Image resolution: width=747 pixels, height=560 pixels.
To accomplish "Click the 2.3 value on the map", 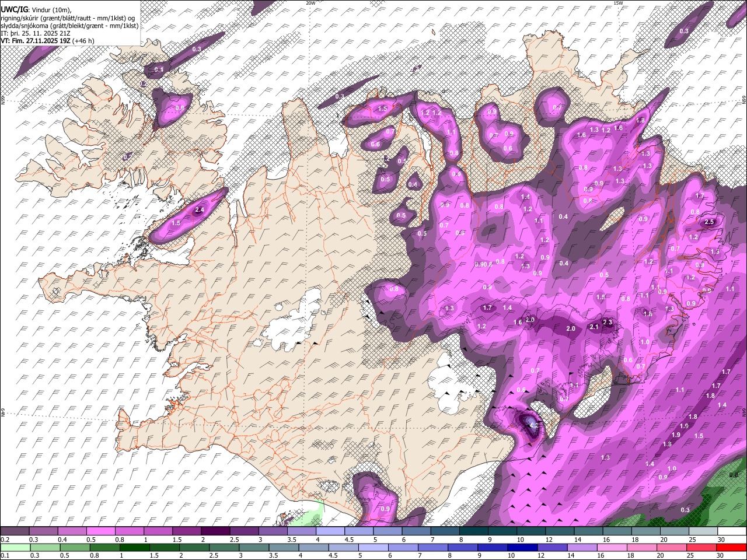I will [607, 323].
